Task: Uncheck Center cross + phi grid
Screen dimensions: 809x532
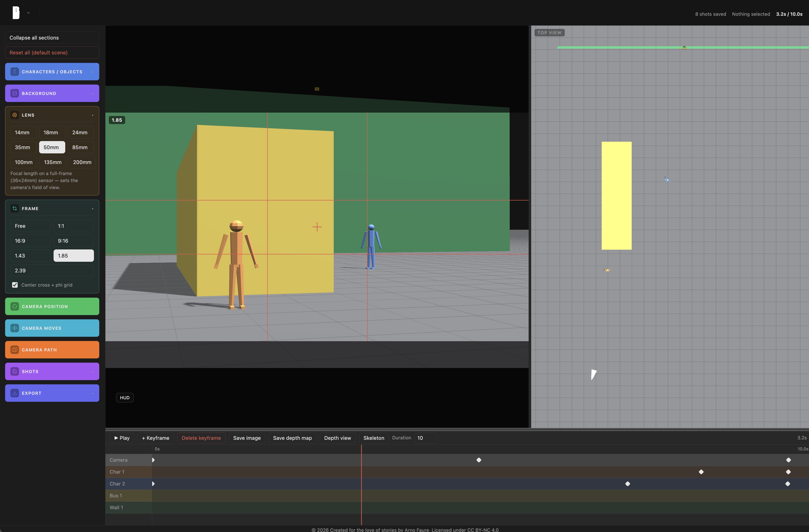Action: point(15,285)
